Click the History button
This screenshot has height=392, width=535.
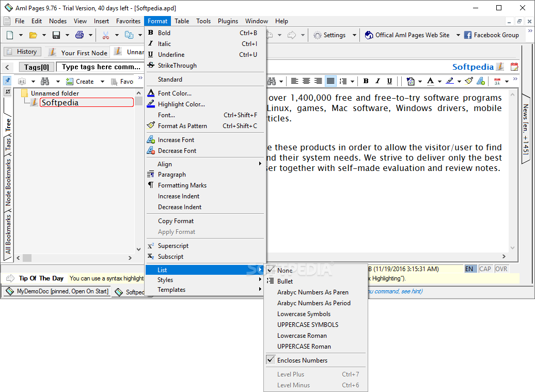(x=23, y=52)
